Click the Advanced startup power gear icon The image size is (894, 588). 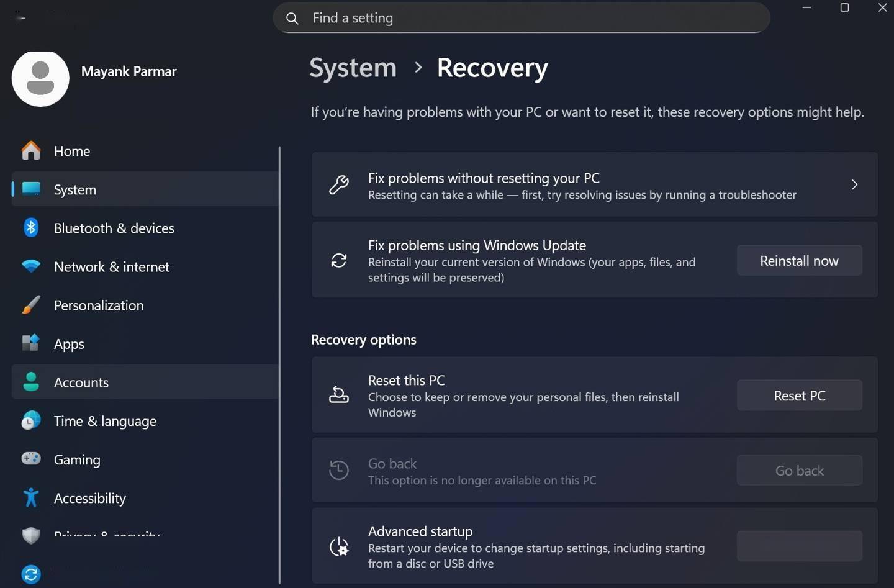pos(339,546)
